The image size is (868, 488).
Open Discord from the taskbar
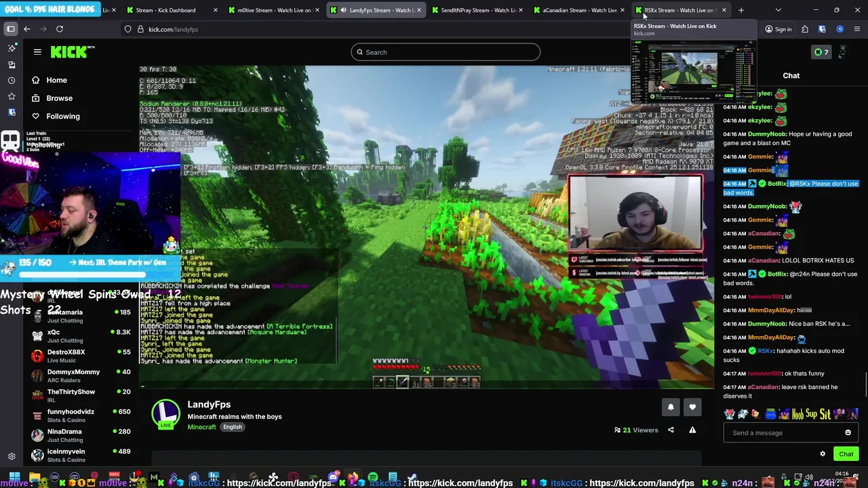tap(333, 476)
